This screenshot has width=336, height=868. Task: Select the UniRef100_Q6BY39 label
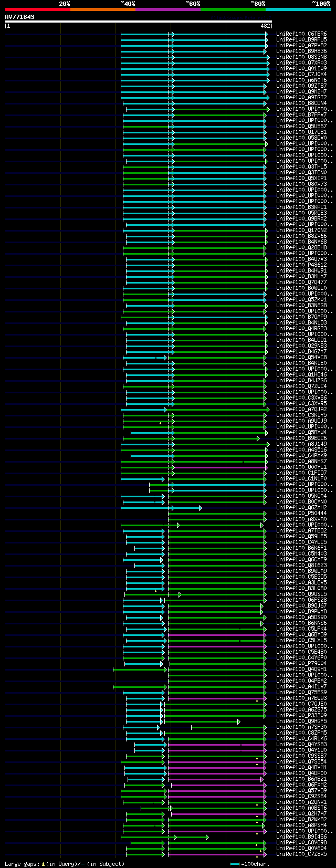301,635
